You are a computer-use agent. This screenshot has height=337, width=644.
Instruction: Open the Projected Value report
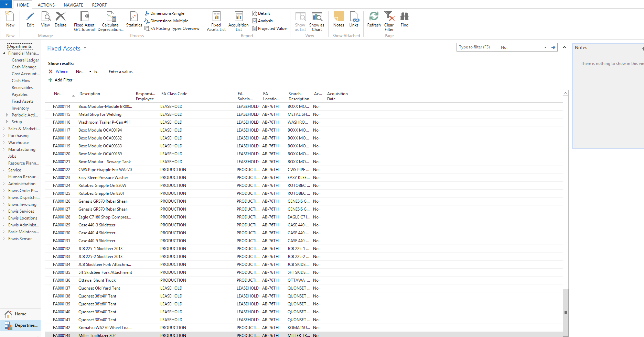[270, 29]
